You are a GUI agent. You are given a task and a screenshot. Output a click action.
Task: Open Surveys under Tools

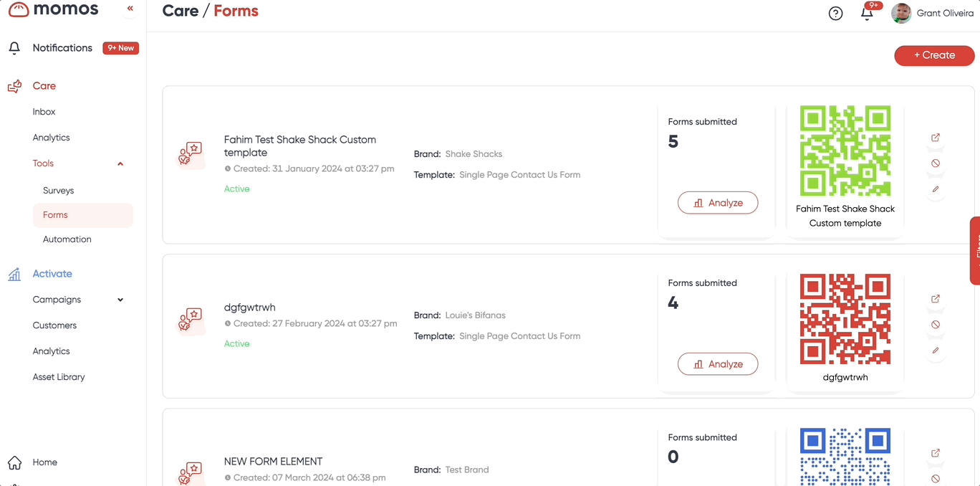point(58,191)
